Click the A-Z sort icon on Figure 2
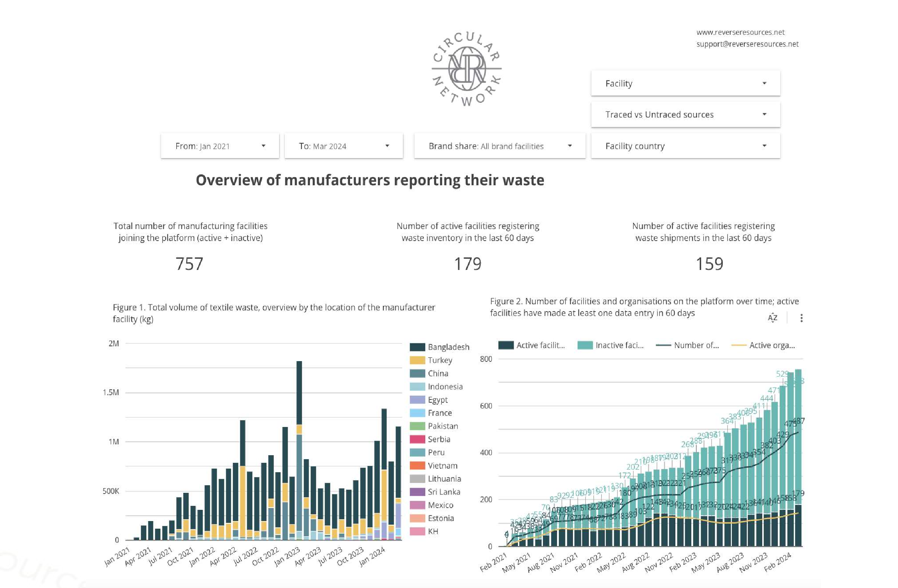Viewport: 898px width, 588px height. 772,318
